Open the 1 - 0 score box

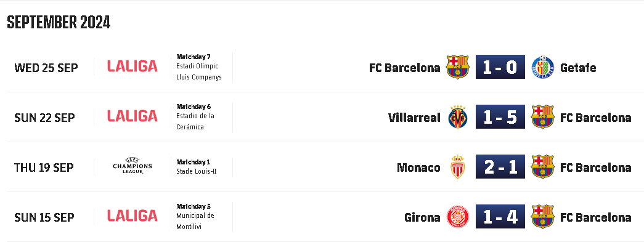coord(500,67)
